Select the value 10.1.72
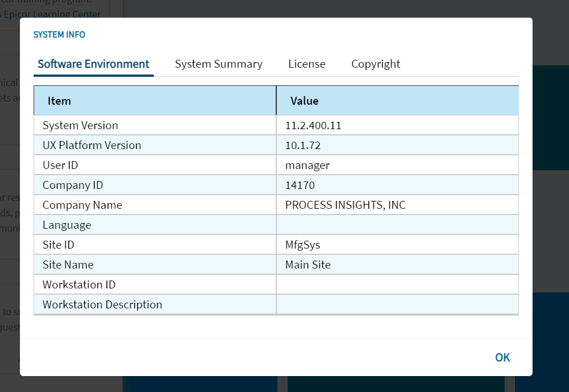Image resolution: width=569 pixels, height=392 pixels. [302, 146]
